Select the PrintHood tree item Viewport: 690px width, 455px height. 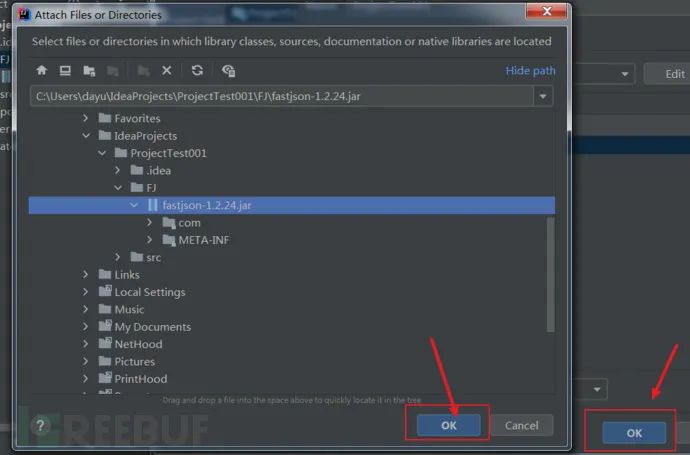133,378
